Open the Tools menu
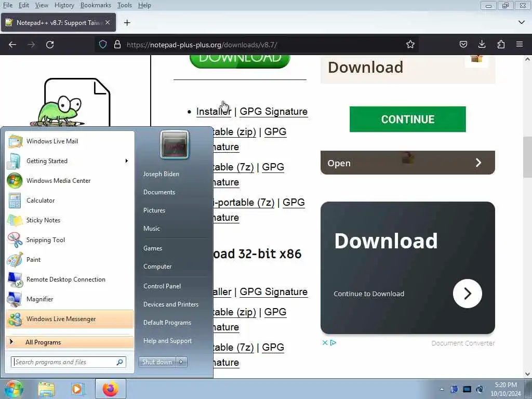The image size is (532, 399). 125,5
